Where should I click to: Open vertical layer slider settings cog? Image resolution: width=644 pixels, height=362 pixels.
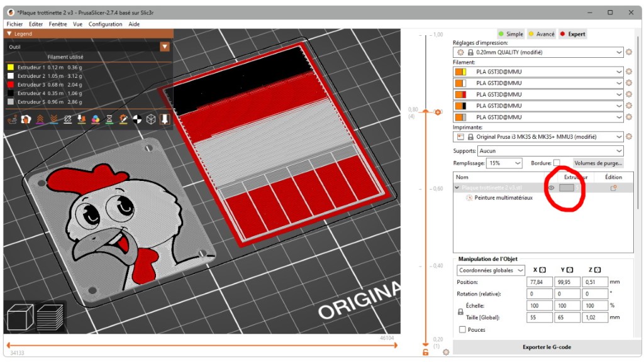pos(446,353)
